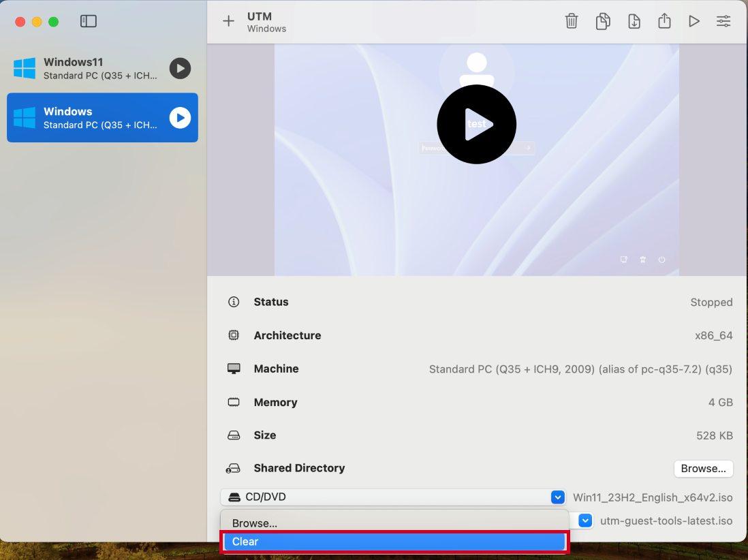Viewport: 748px width, 560px height.
Task: Start the VM with toolbar play icon
Action: point(694,21)
